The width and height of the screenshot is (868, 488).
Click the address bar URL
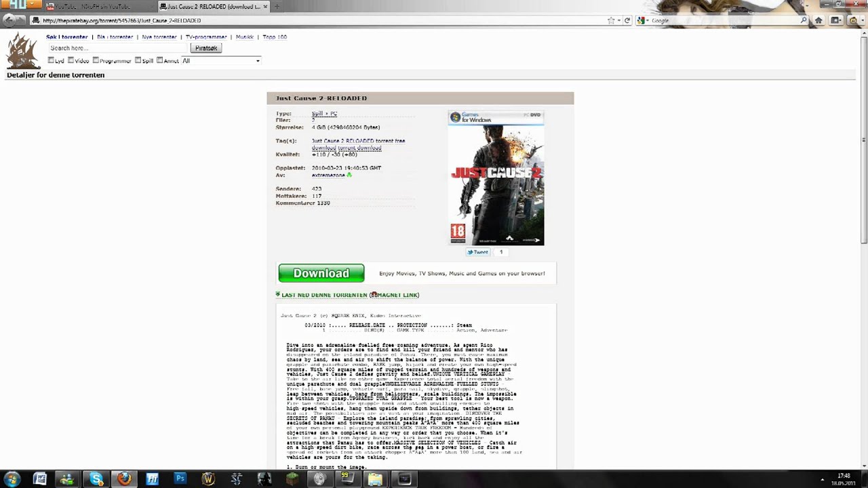(x=121, y=20)
